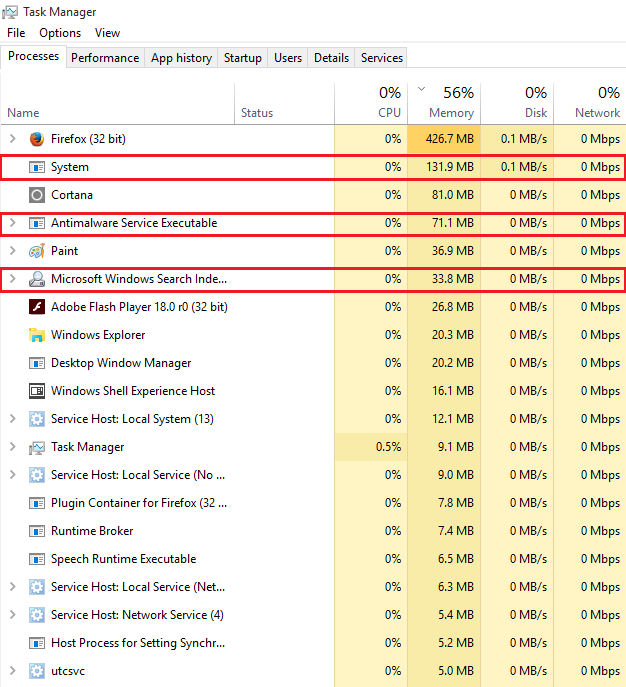Click the Adobe Flash Player 26.8 MB cell

444,307
